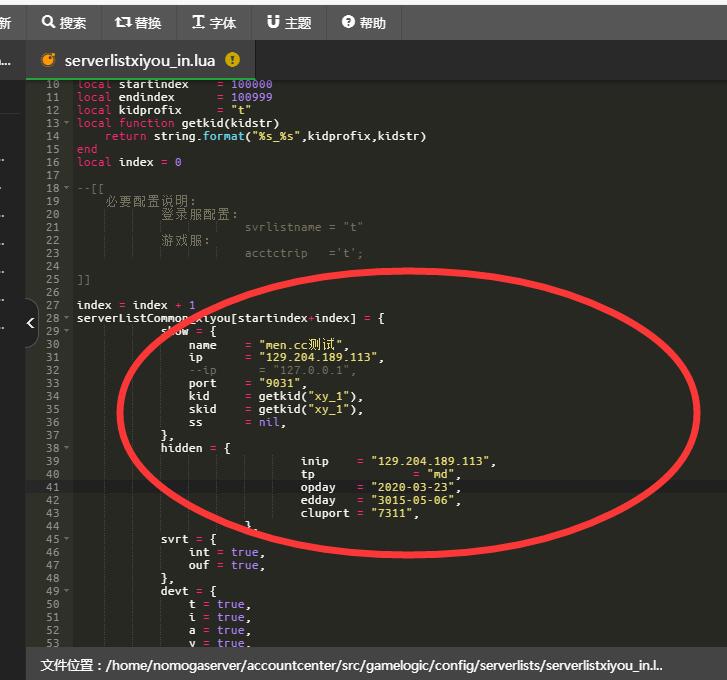Screen dimensions: 727x680
Task: Click the kidprofix value "t" on line 12
Action: [x=241, y=110]
